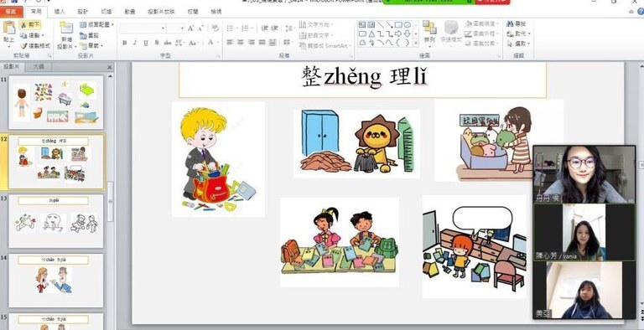Select the Triangle shape in gallery

pyautogui.click(x=371, y=34)
